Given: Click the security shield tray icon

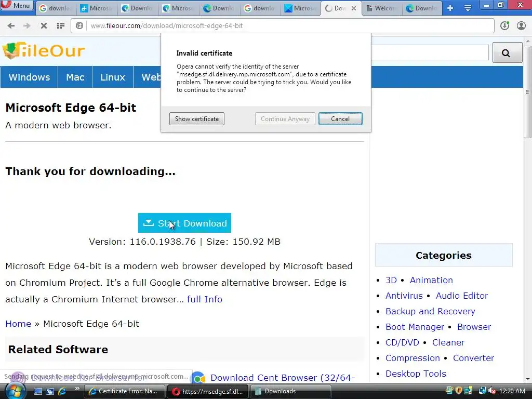Looking at the screenshot, I should click(x=459, y=391).
